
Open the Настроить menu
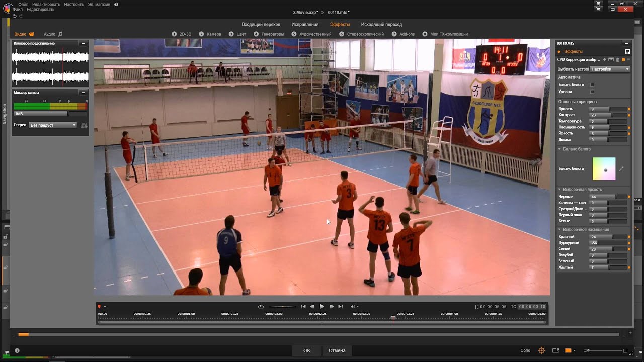74,4
